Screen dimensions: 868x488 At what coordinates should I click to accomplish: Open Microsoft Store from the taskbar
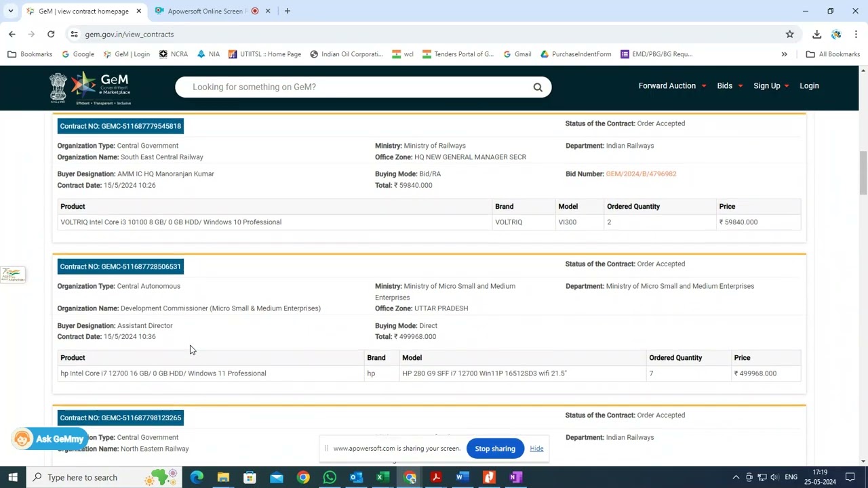(x=250, y=477)
